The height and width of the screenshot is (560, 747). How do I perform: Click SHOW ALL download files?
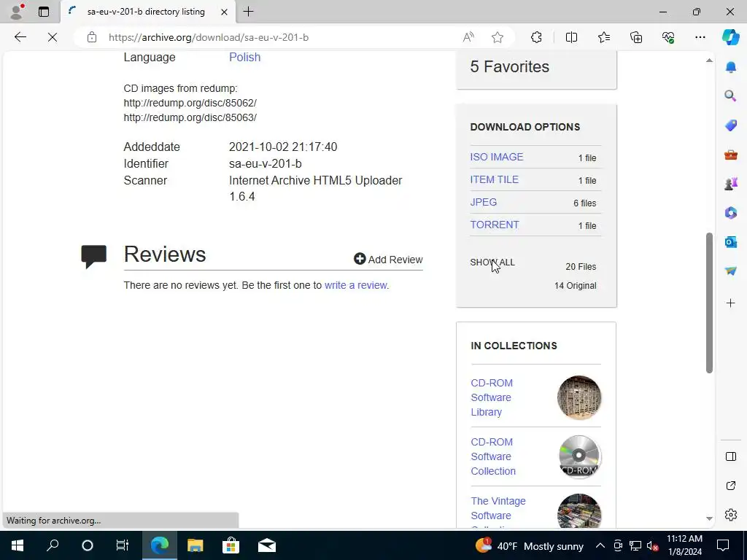pyautogui.click(x=492, y=262)
